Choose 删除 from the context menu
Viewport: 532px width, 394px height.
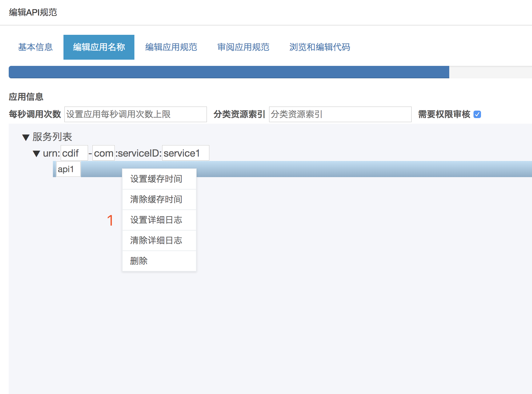159,261
